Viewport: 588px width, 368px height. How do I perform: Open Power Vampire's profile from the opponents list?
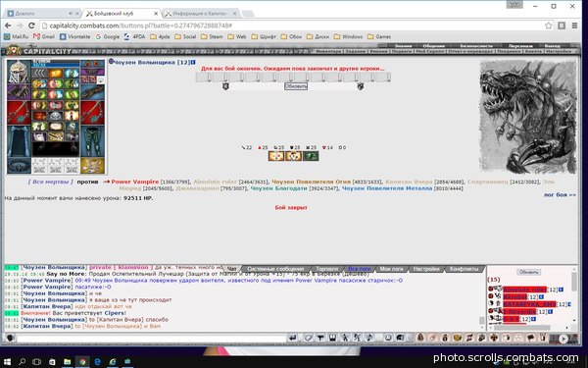(x=135, y=182)
